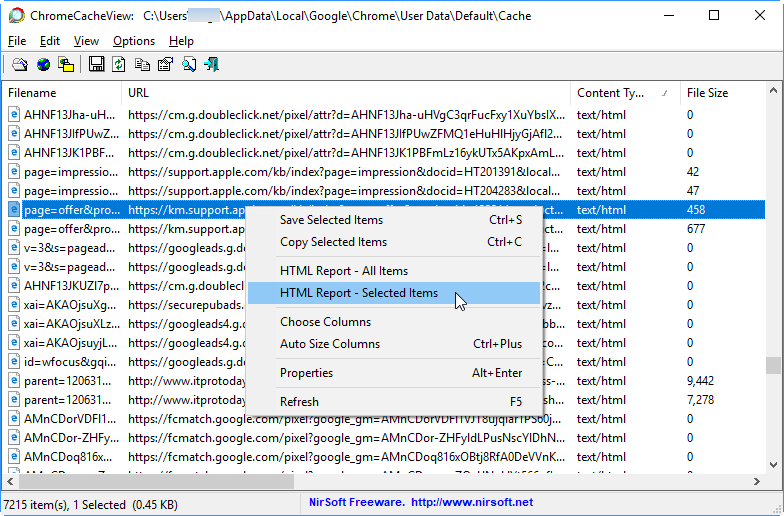The image size is (784, 516).
Task: Click the AHNF13Jha-uHVgC3qr doubleclick URL cell
Action: point(346,115)
